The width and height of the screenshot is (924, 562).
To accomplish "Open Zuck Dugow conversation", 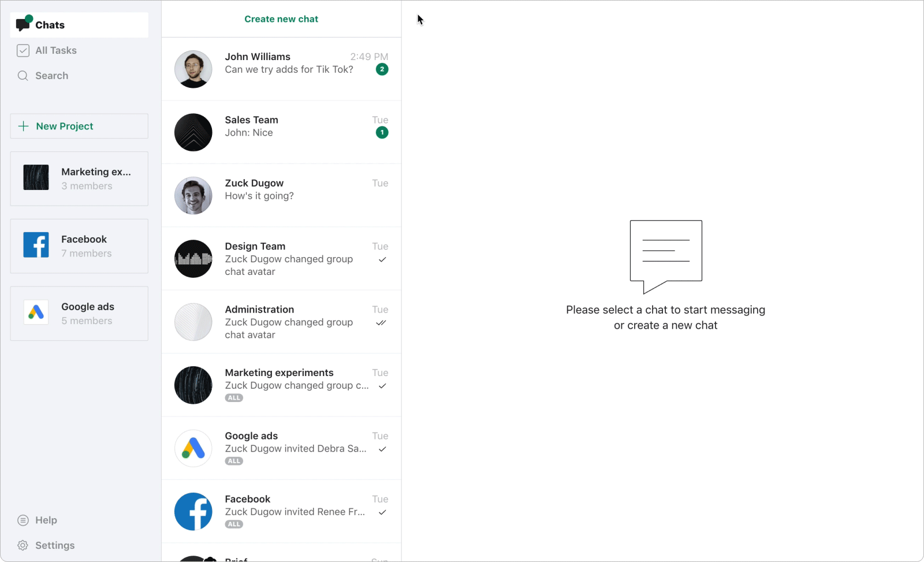I will pos(281,196).
